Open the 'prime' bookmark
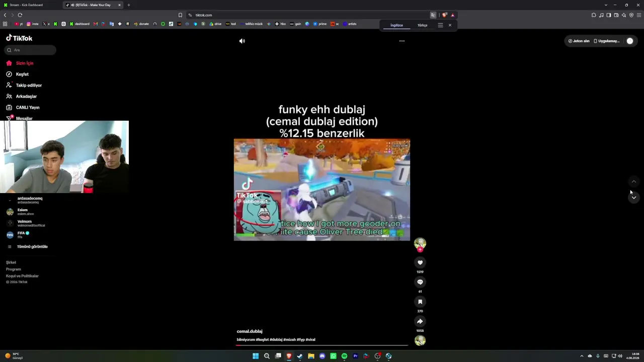Image resolution: width=644 pixels, height=362 pixels. coord(320,24)
